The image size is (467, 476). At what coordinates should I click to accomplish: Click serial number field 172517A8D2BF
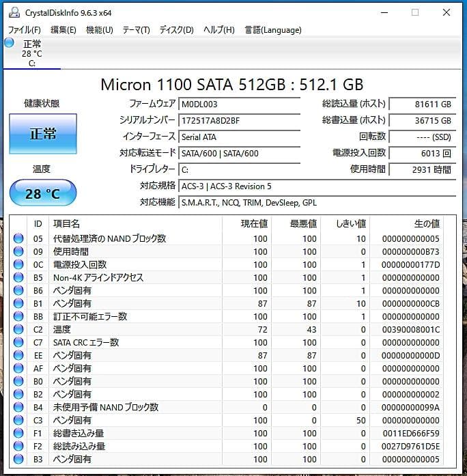pyautogui.click(x=240, y=120)
